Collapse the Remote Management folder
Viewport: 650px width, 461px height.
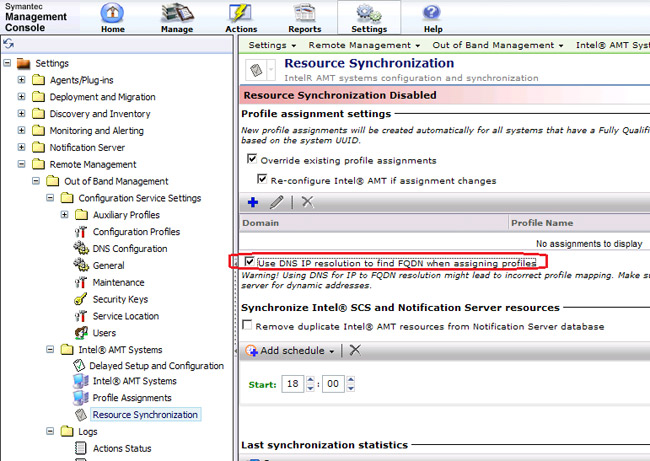(x=22, y=164)
